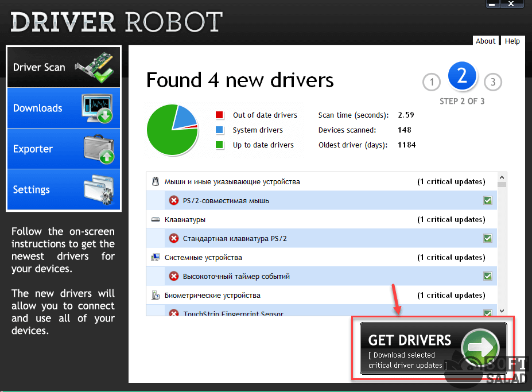Screen dimensions: 532x392
Task: Click the green Up to date drivers swatch
Action: (219, 145)
